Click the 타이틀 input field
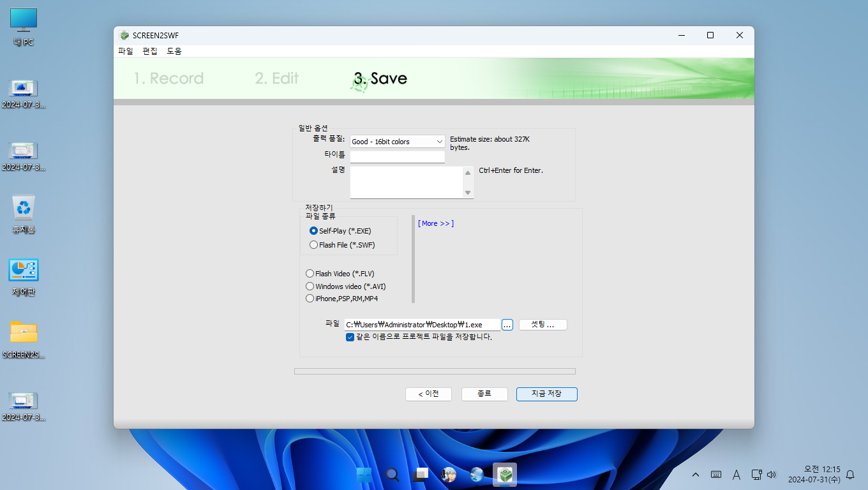 coord(397,157)
